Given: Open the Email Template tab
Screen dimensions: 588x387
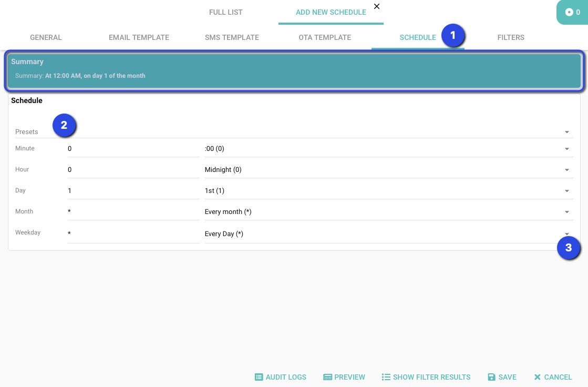Looking at the screenshot, I should [x=139, y=37].
